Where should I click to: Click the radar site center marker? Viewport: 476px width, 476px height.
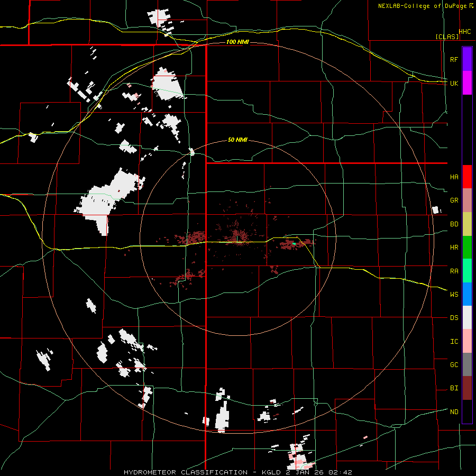tap(237, 240)
